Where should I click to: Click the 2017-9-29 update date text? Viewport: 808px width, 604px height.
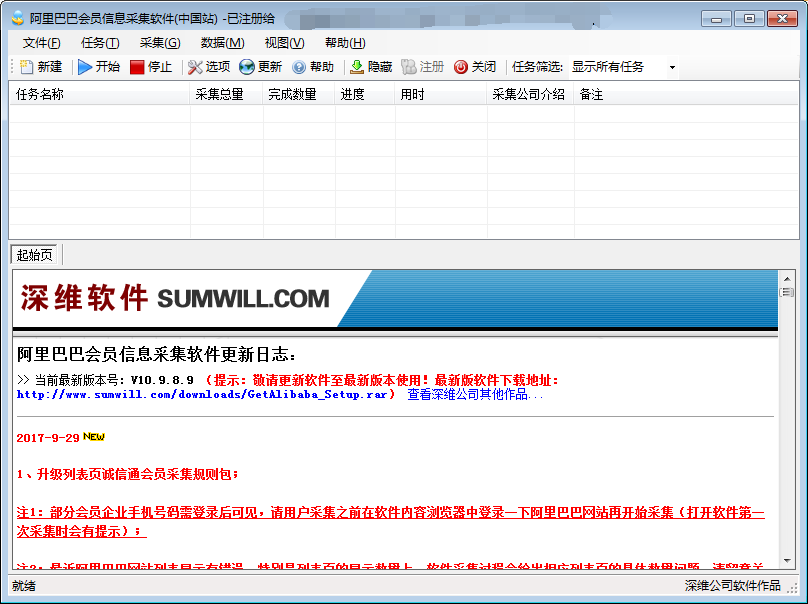tap(48, 438)
